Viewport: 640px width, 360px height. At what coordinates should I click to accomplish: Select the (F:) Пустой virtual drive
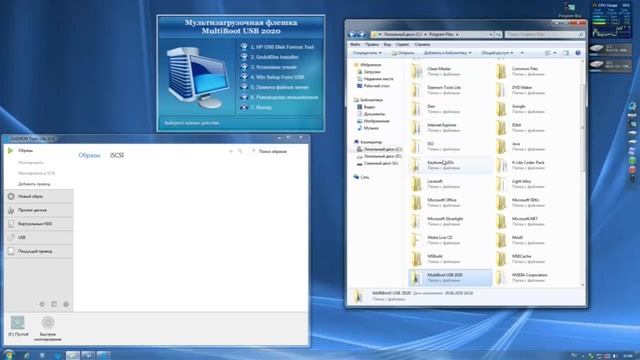click(x=18, y=326)
